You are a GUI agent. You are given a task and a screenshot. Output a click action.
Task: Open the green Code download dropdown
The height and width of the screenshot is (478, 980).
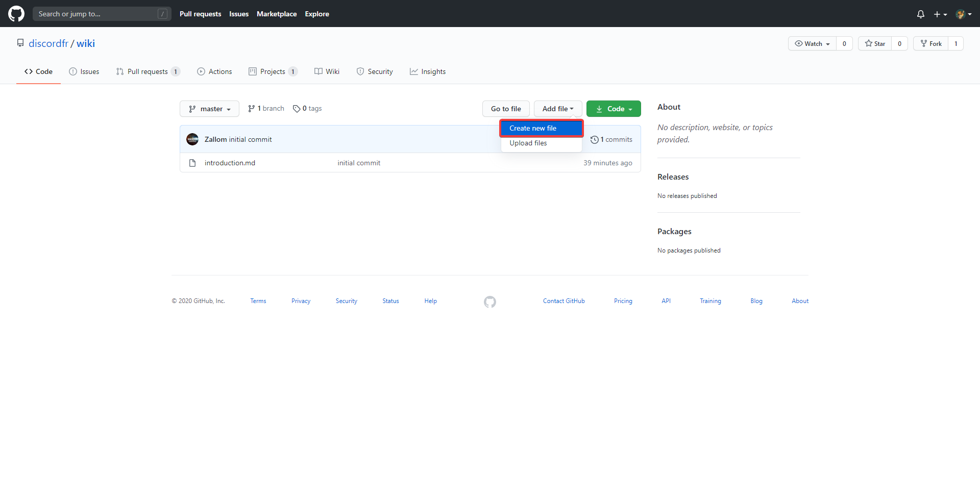click(614, 109)
